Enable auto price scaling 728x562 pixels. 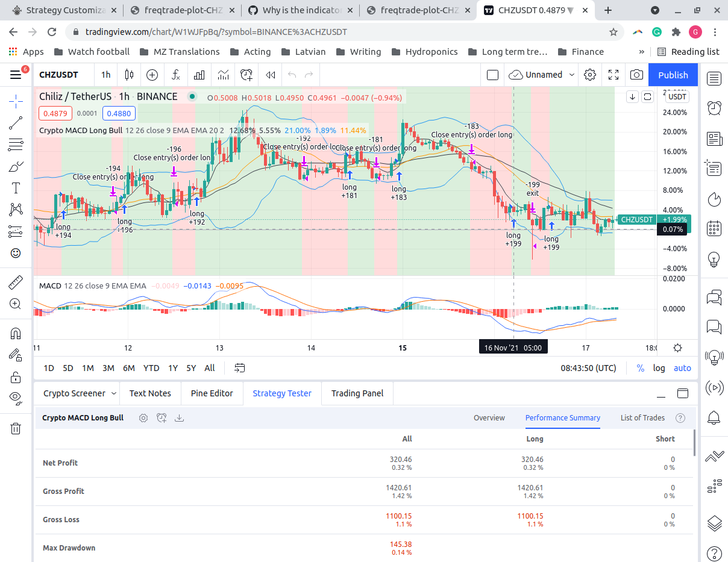click(x=682, y=367)
